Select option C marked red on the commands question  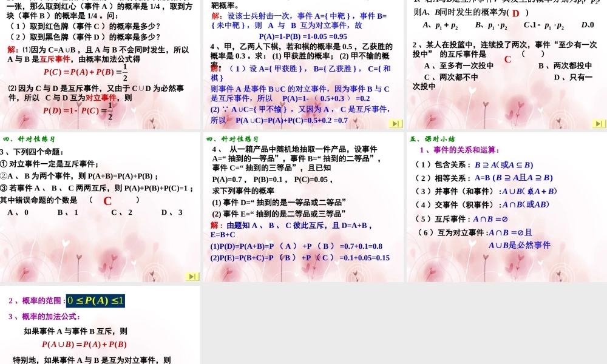[x=107, y=201]
